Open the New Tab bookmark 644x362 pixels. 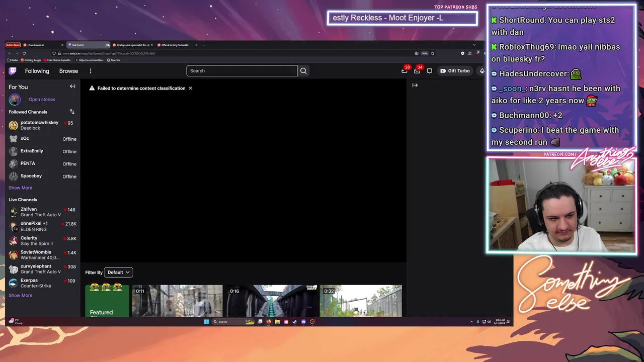(x=113, y=60)
